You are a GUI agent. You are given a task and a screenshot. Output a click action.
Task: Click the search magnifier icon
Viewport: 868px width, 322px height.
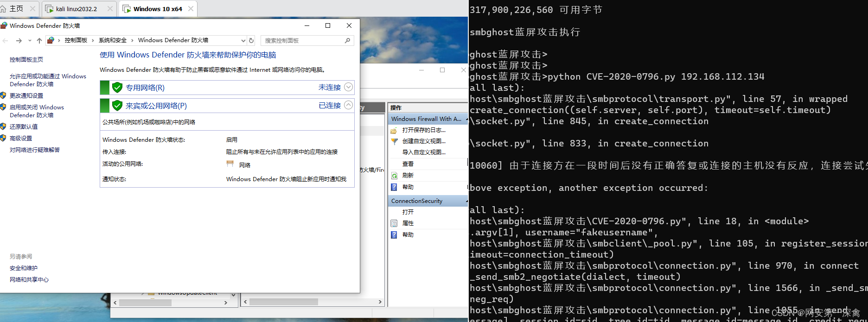[x=347, y=41]
